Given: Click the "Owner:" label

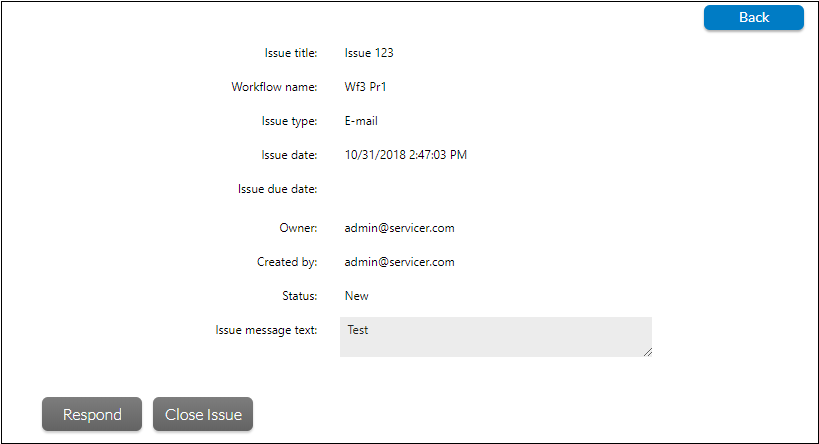Looking at the screenshot, I should coord(298,228).
